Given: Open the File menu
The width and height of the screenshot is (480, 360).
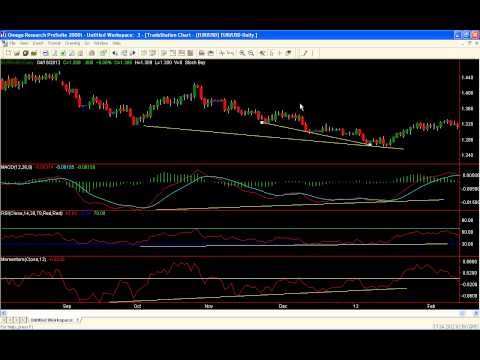Looking at the screenshot, I should point(13,43).
